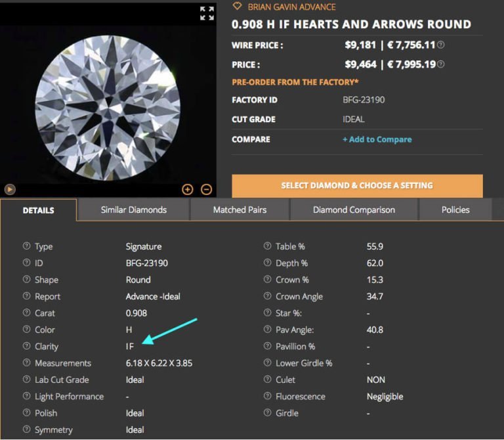Click factory ID value BFG-23190 at top
This screenshot has width=504, height=440.
(x=364, y=100)
